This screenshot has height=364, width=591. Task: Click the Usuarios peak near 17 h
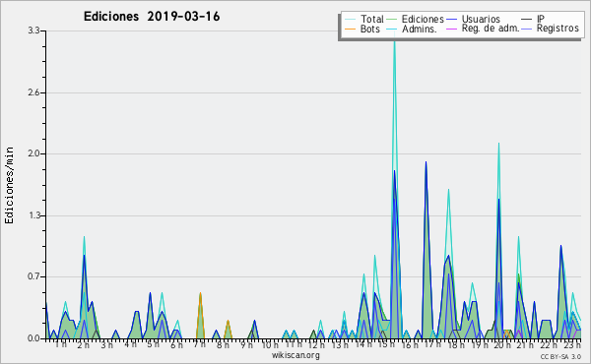point(426,162)
